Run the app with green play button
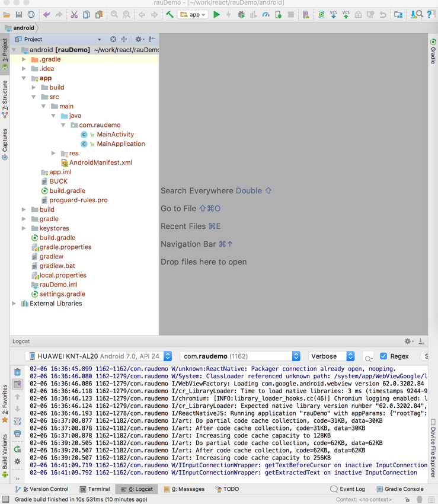 (x=216, y=15)
